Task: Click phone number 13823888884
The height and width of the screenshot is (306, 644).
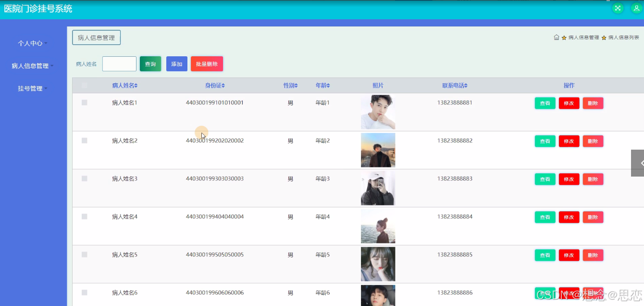Action: point(455,217)
